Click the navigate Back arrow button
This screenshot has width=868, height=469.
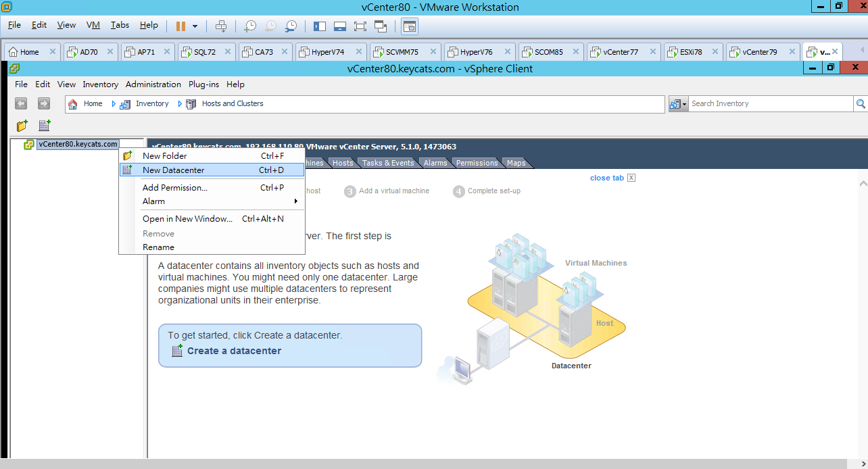coord(21,103)
